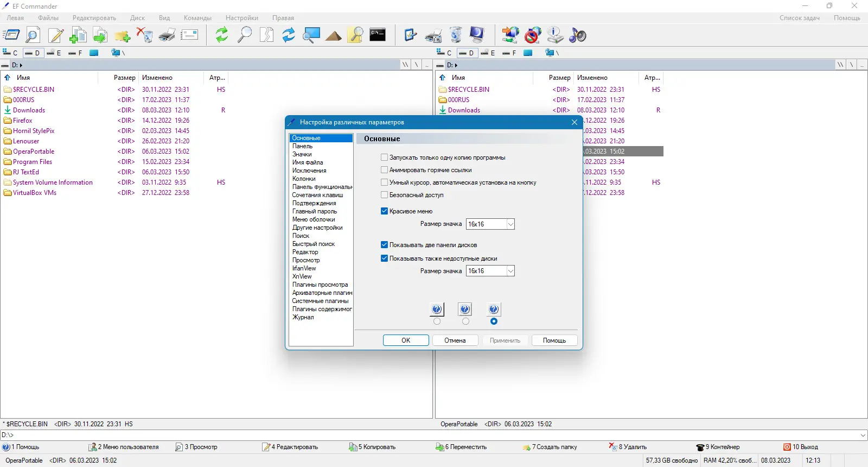This screenshot has width=868, height=467.
Task: Uncheck 'Красивое меню' checkbox
Action: tap(385, 211)
